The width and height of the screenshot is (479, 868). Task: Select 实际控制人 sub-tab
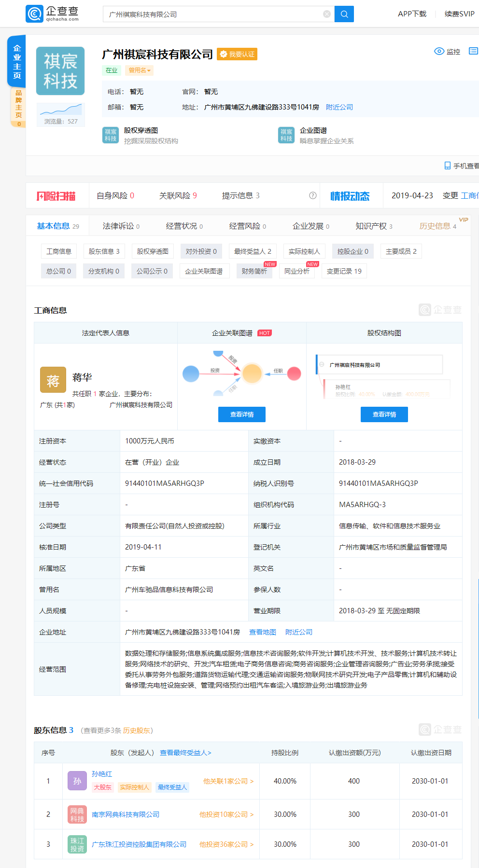click(304, 251)
